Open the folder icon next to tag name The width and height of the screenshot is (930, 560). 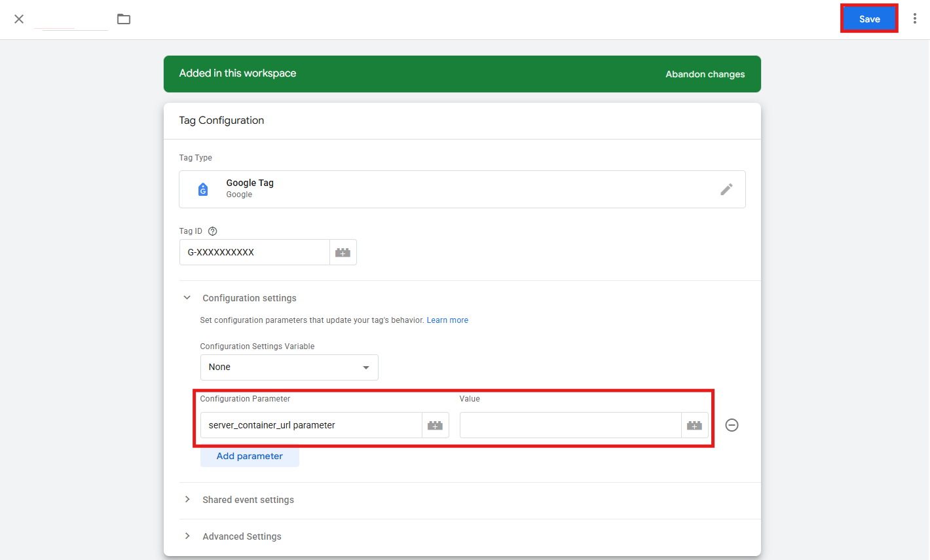(x=124, y=19)
